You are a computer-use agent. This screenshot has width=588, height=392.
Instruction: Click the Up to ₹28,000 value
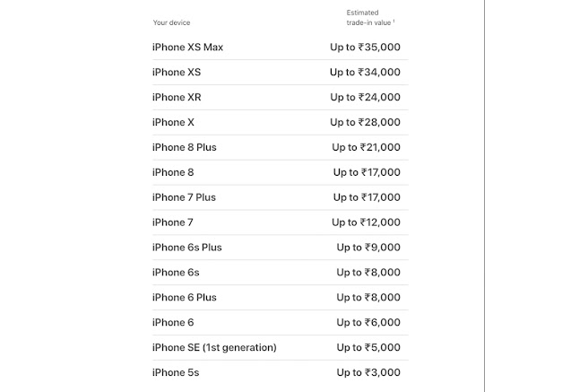click(365, 122)
